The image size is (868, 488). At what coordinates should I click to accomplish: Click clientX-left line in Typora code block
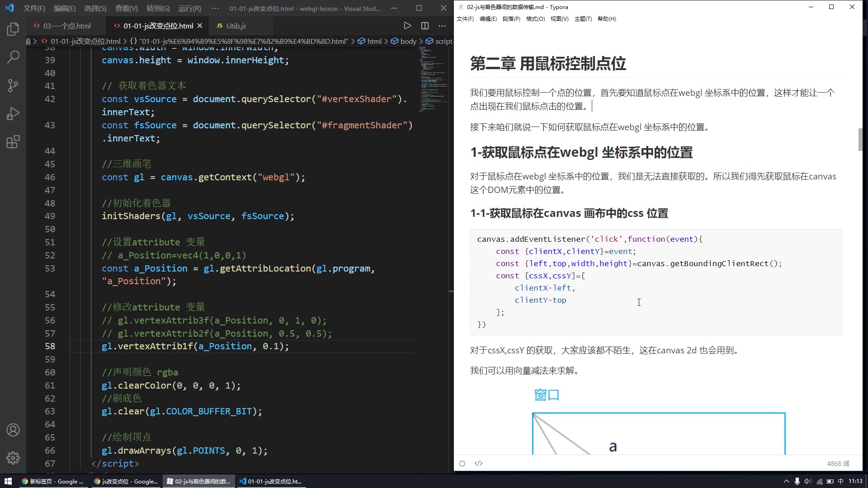[545, 288]
